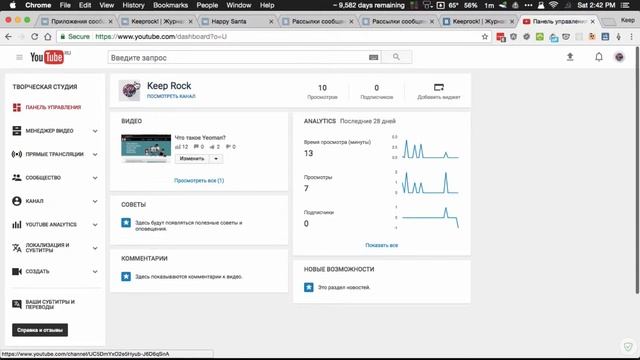
Task: Open the Что такое Yeoman? video title
Action: click(200, 138)
